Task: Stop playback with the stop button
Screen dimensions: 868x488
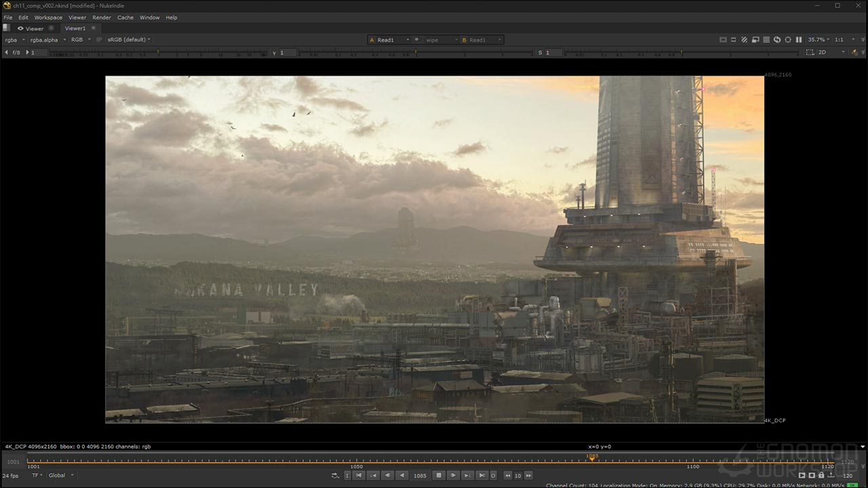Action: click(439, 475)
